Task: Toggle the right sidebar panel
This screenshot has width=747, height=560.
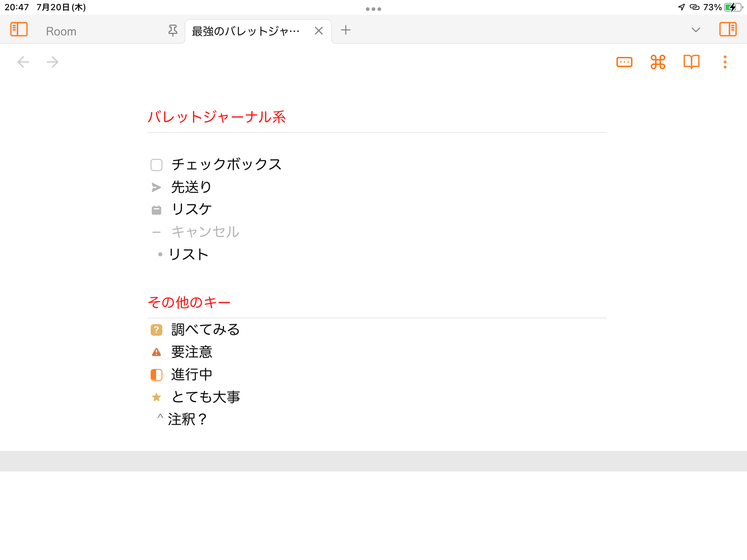Action: 728,29
